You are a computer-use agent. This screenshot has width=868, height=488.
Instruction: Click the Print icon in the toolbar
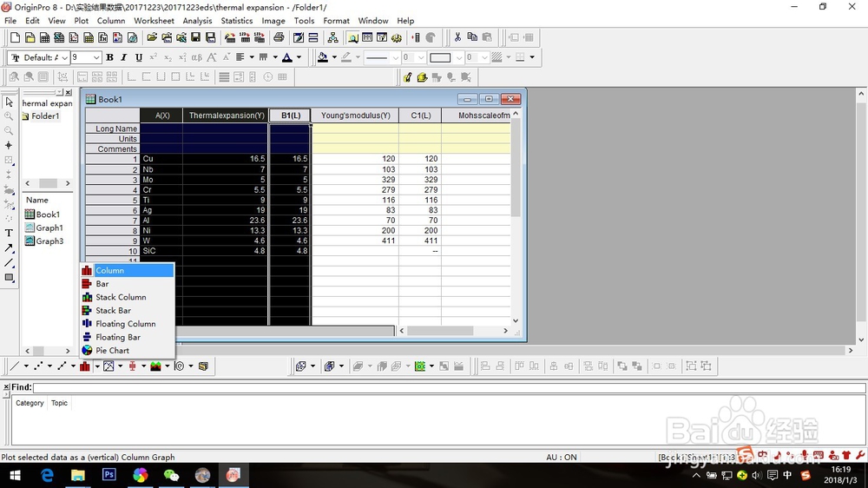(279, 37)
